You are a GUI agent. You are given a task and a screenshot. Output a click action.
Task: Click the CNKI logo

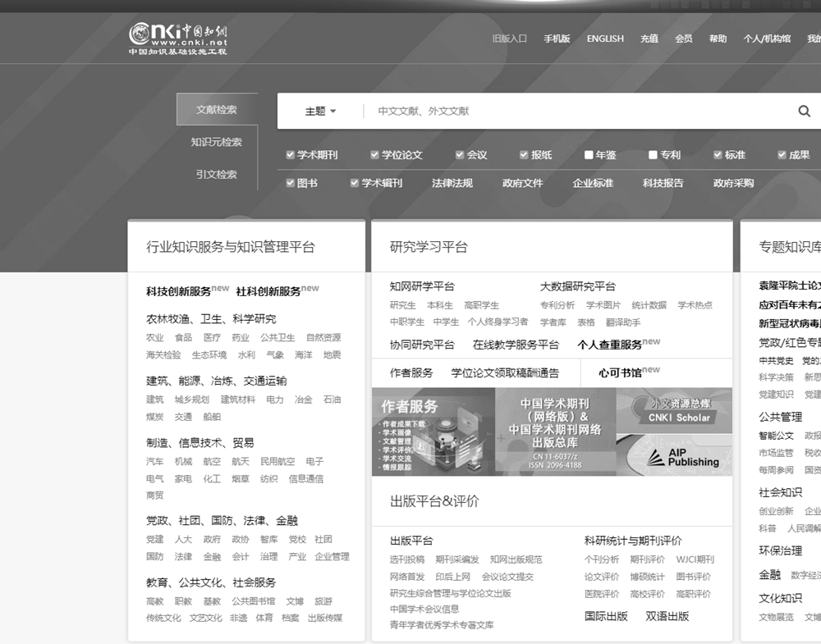(x=178, y=39)
